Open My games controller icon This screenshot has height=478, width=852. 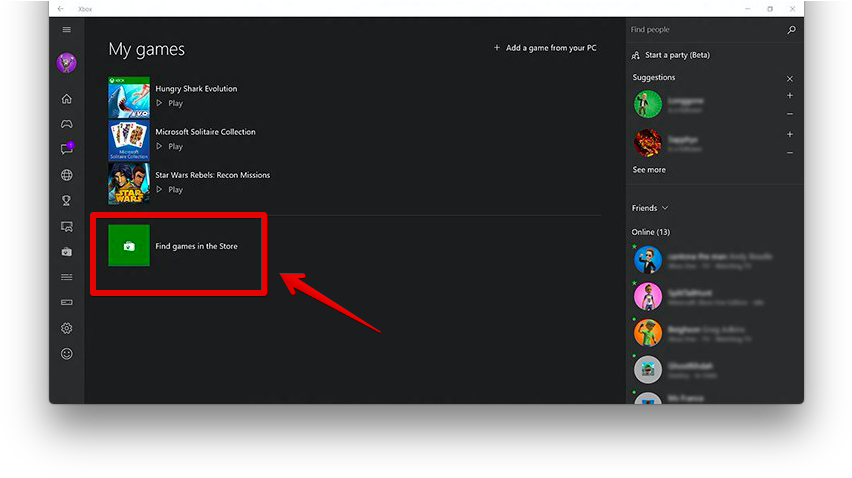66,124
